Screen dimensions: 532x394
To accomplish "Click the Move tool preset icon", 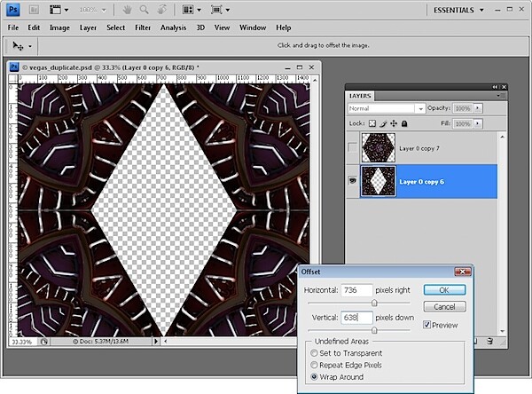I will (x=18, y=46).
